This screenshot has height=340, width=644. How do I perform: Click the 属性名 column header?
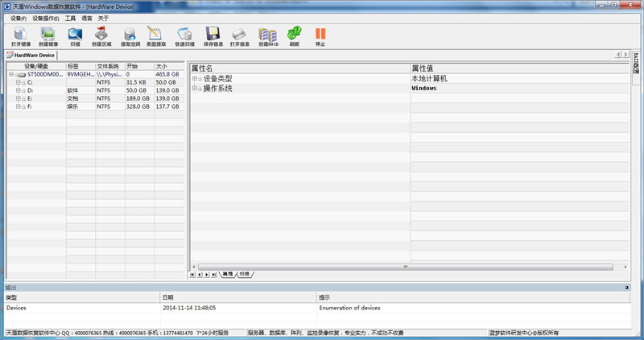(x=299, y=68)
